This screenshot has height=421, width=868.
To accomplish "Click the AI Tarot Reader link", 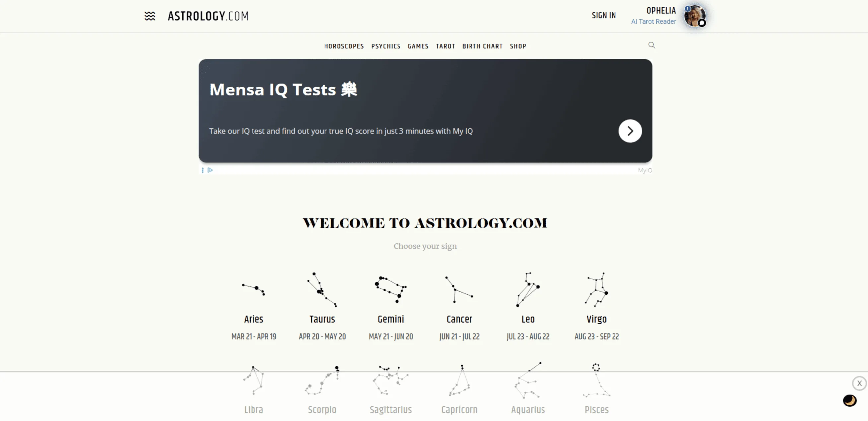I will (x=653, y=21).
